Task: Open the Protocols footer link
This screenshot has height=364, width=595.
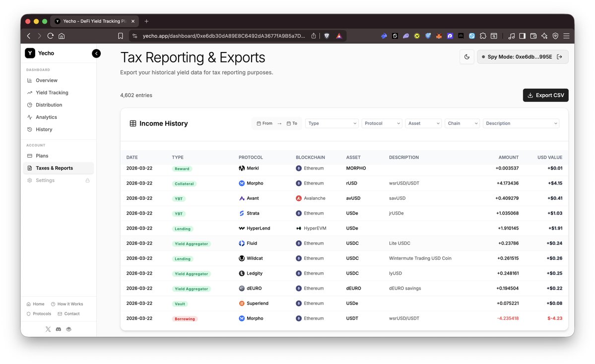Action: [39, 314]
